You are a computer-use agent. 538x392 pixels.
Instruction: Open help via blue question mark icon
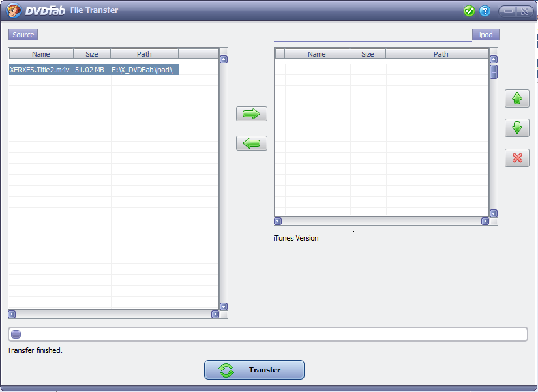pos(485,11)
